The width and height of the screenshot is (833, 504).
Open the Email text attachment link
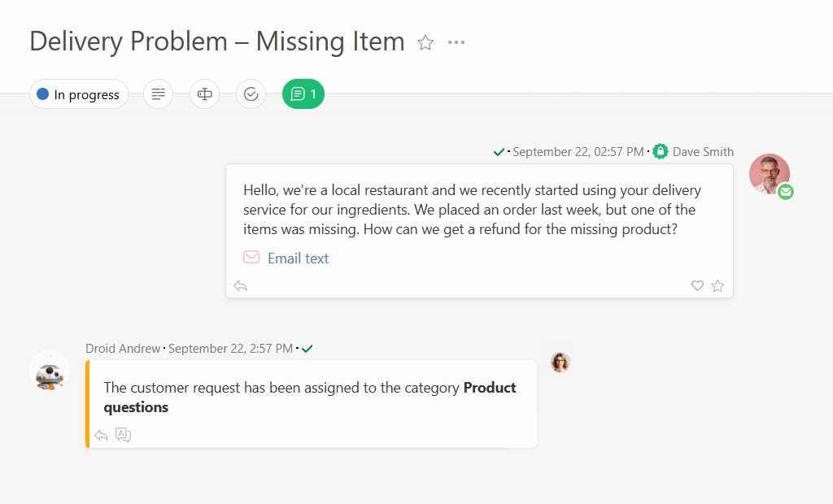pos(298,258)
